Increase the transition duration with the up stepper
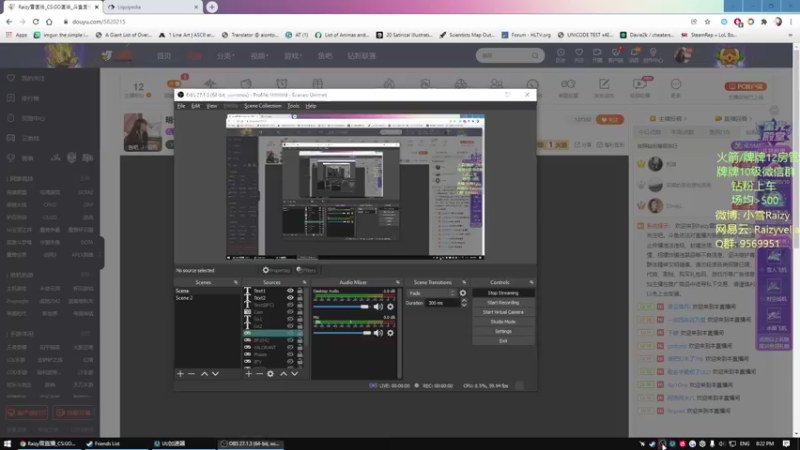This screenshot has height=450, width=800. (x=464, y=301)
